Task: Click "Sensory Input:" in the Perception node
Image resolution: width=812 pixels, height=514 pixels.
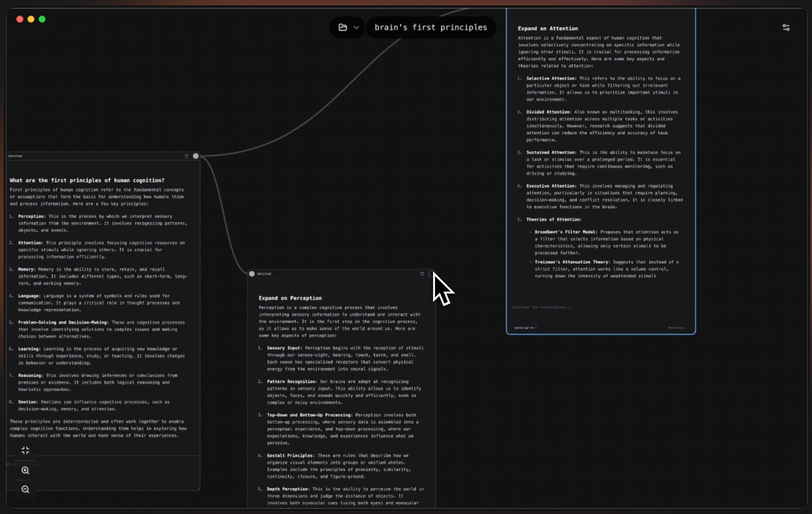Action: coord(285,348)
